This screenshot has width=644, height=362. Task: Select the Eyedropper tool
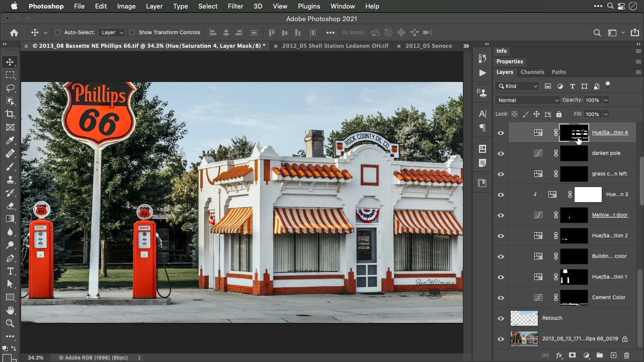(10, 140)
